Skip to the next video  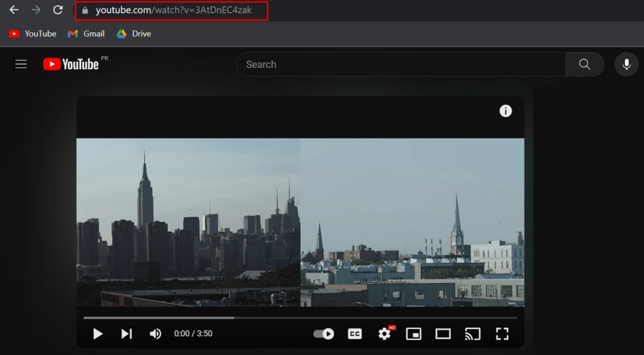tap(126, 334)
